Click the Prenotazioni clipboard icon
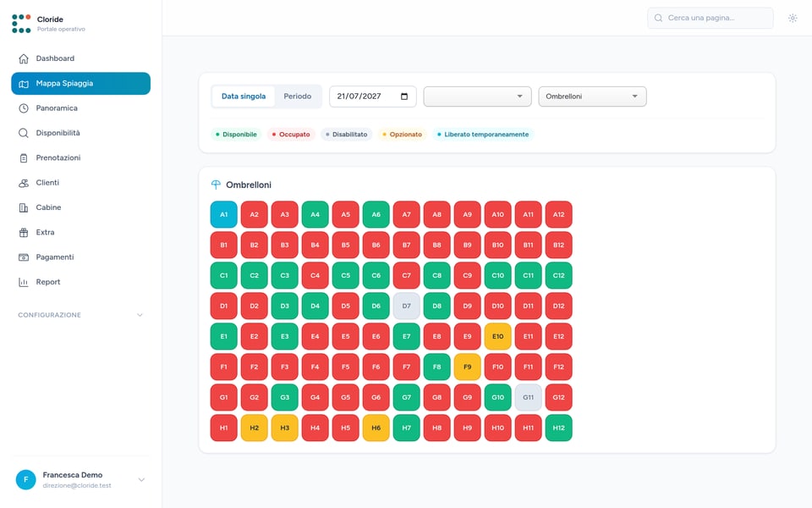The width and height of the screenshot is (812, 508). click(x=24, y=158)
